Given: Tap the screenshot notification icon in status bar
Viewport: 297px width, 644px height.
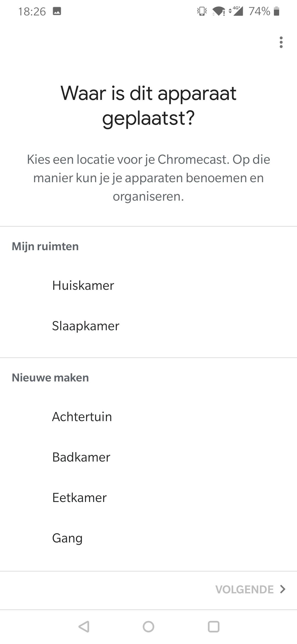Looking at the screenshot, I should pyautogui.click(x=57, y=11).
